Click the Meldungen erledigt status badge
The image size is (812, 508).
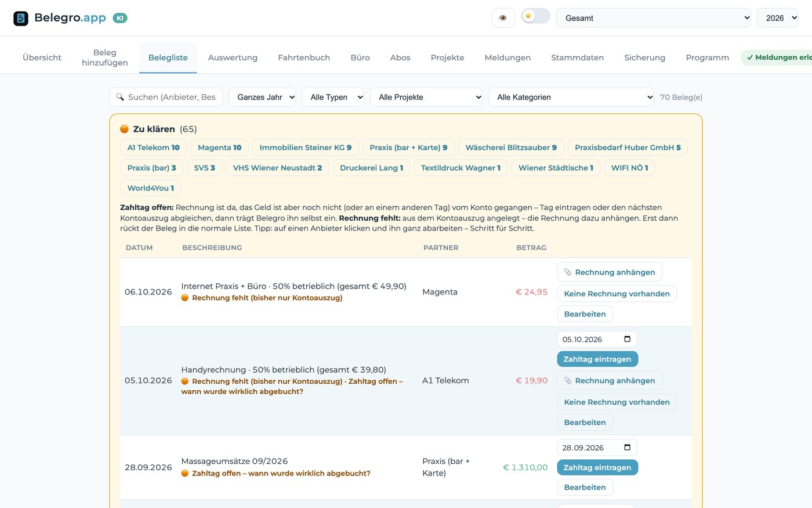pyautogui.click(x=777, y=57)
